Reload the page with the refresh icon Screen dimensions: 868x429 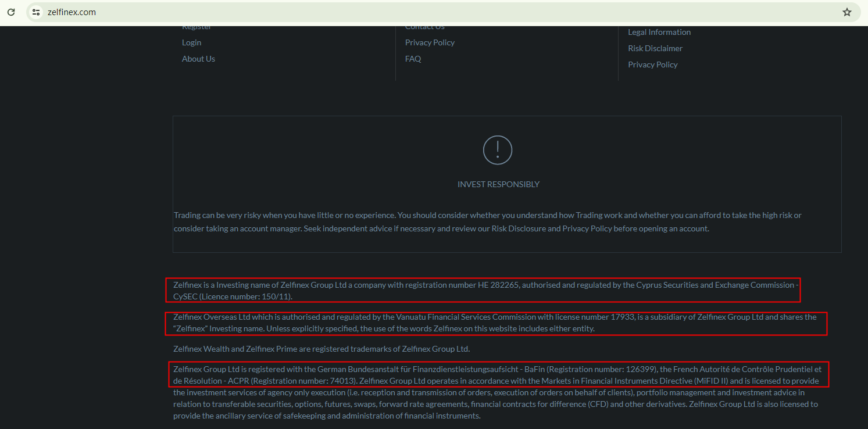11,12
